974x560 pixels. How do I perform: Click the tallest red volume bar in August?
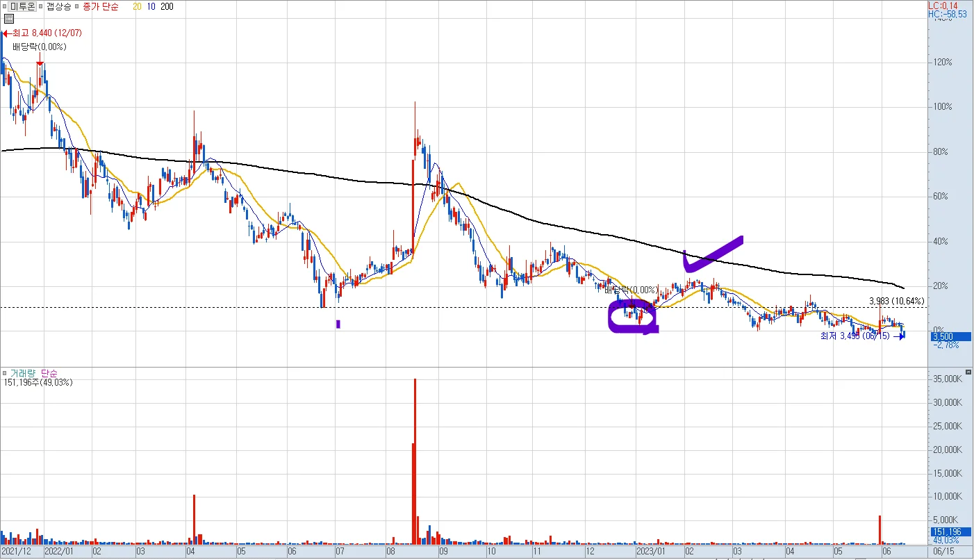[415, 461]
